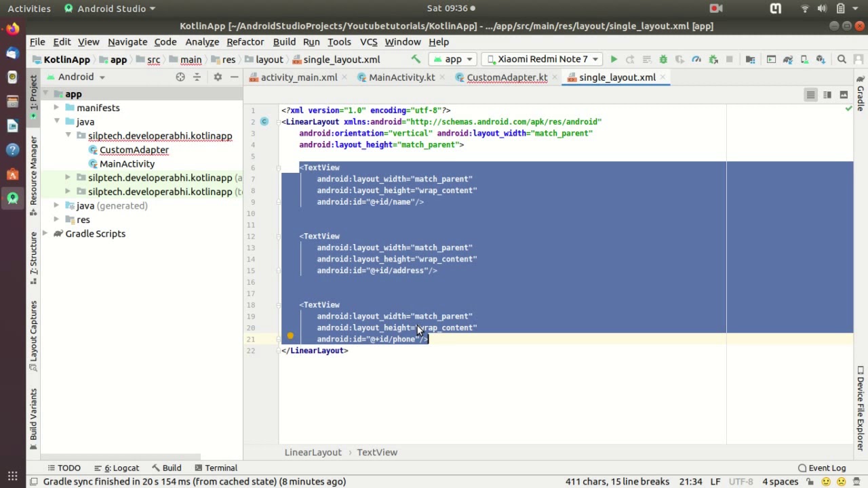Click the Search Everywhere magnifier icon
This screenshot has height=488, width=868.
842,59
